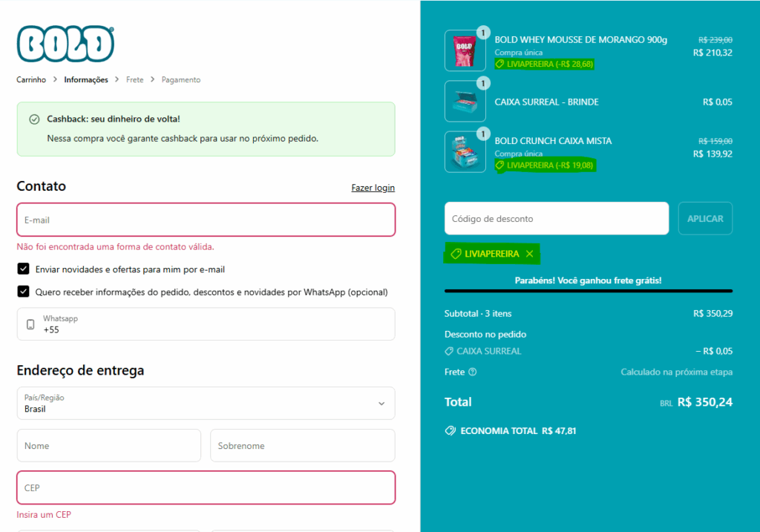Click the Frete help question-mark icon
Screen dimensions: 760x532
(473, 372)
